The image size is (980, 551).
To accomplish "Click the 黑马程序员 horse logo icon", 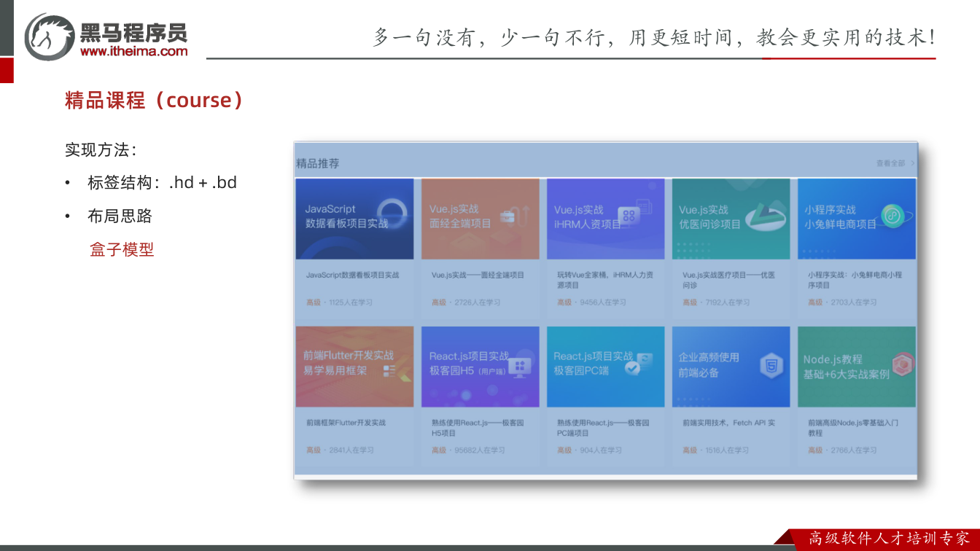I will tap(50, 36).
